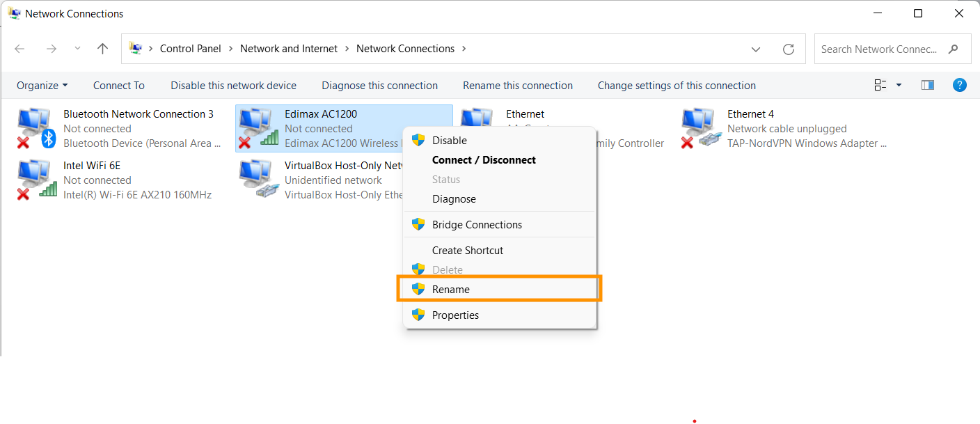Viewport: 980px width, 424px height.
Task: Open the help question mark icon
Action: (959, 85)
